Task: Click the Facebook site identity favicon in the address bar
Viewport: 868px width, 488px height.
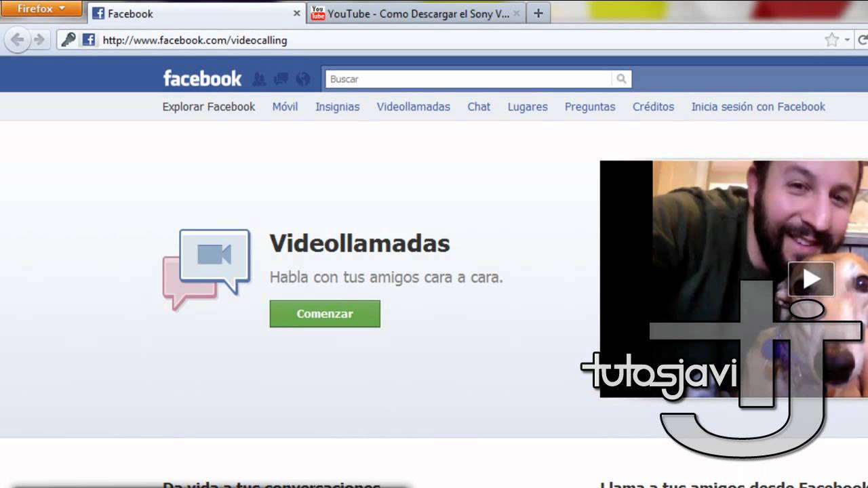Action: tap(89, 40)
